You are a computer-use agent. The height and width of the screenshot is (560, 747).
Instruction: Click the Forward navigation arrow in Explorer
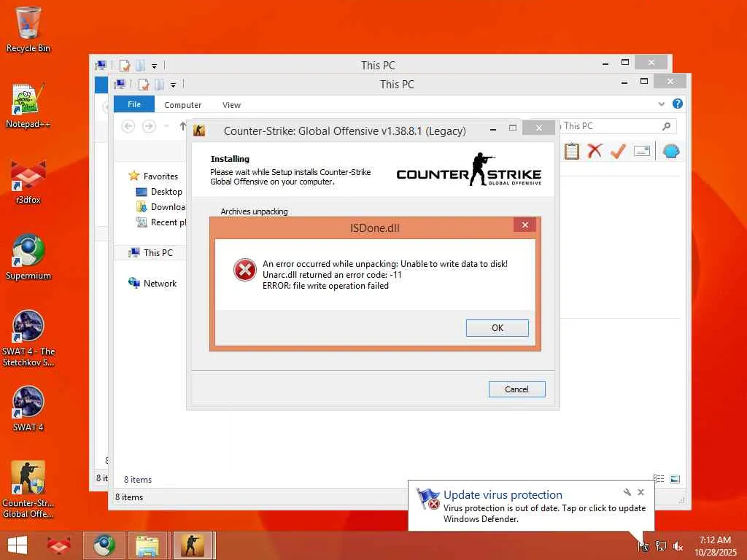pos(149,126)
